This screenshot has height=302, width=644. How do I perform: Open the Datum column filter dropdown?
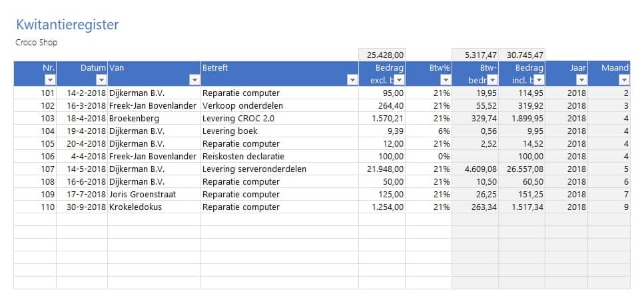[x=101, y=80]
